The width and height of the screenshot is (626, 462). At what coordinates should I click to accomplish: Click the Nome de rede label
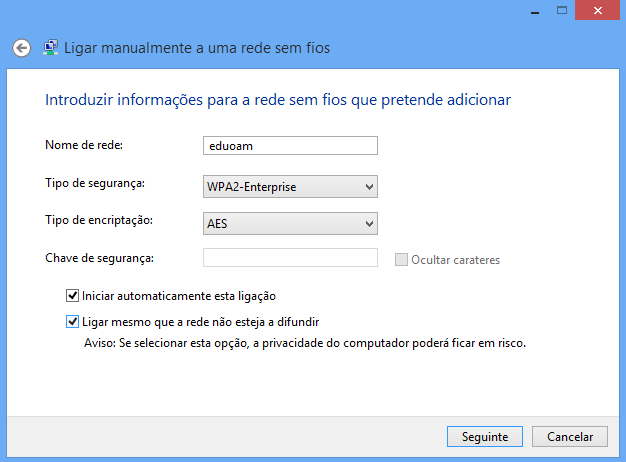click(84, 145)
